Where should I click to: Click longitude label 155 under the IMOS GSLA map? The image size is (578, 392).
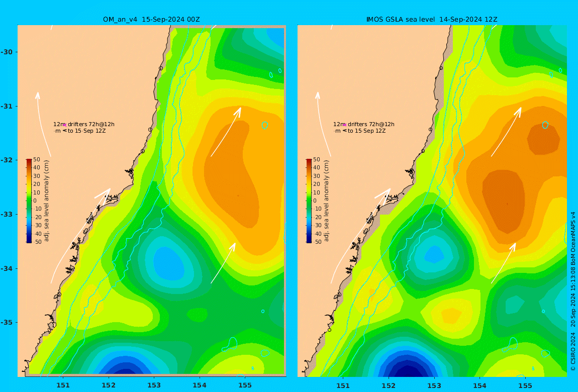pyautogui.click(x=525, y=385)
